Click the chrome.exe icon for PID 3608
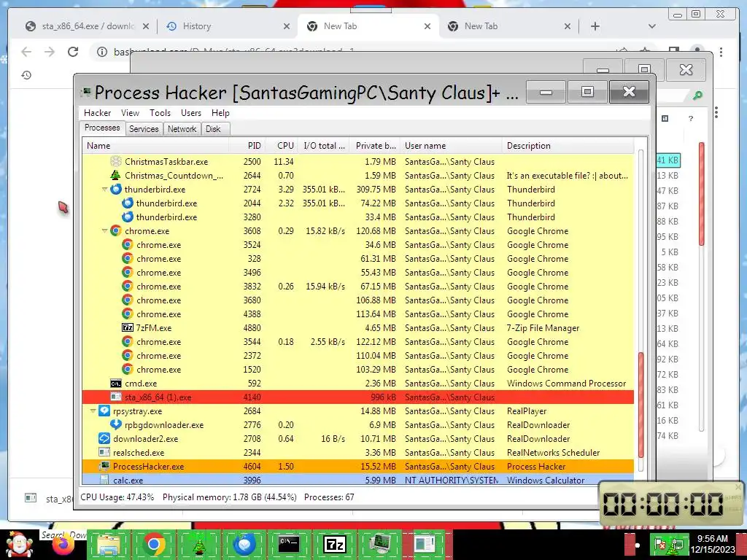The width and height of the screenshot is (747, 560). (116, 230)
